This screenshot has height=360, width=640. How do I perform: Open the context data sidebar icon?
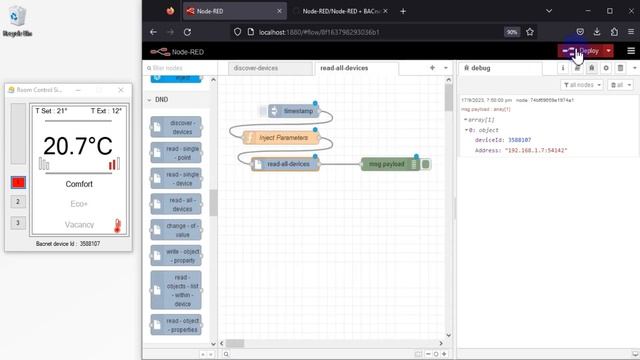620,68
